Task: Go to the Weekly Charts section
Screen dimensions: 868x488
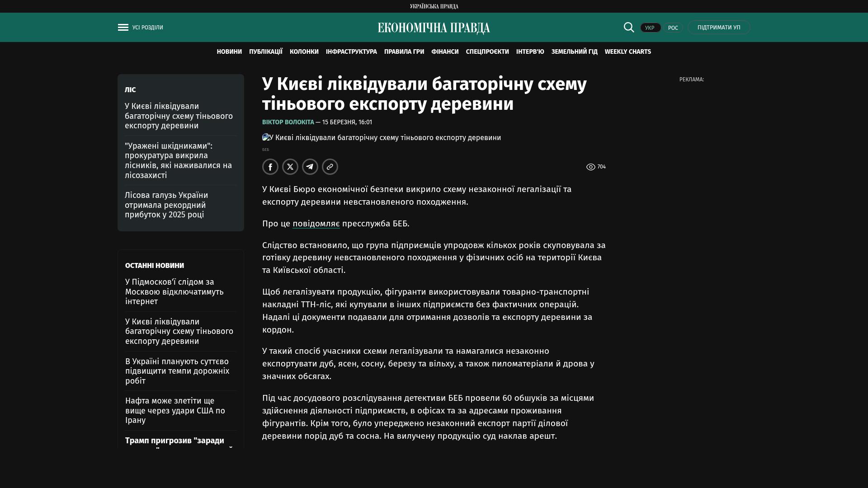Action: (x=627, y=52)
